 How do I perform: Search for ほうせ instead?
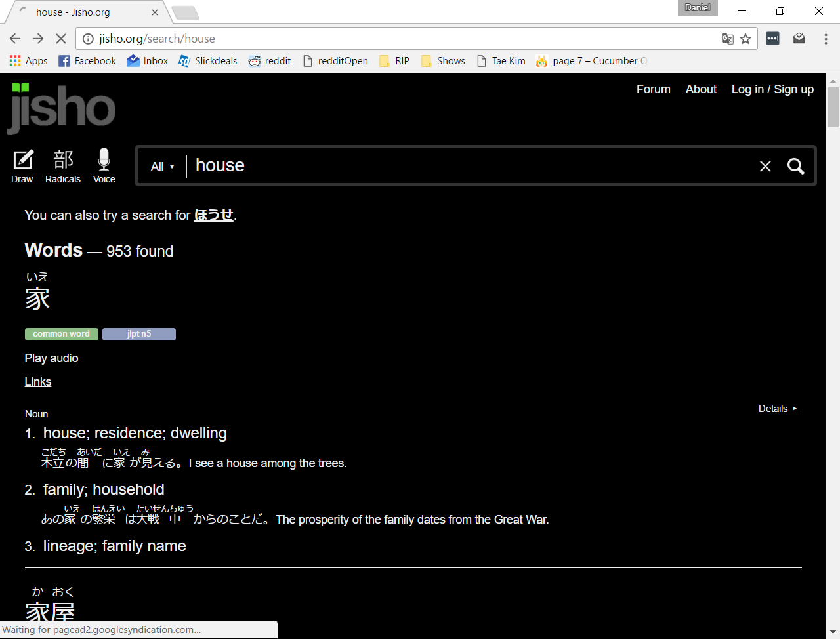tap(213, 215)
